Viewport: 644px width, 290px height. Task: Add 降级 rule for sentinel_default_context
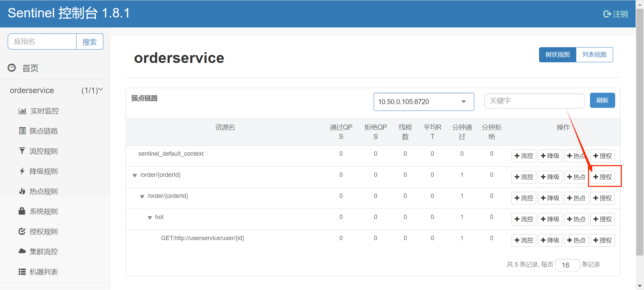pos(550,156)
